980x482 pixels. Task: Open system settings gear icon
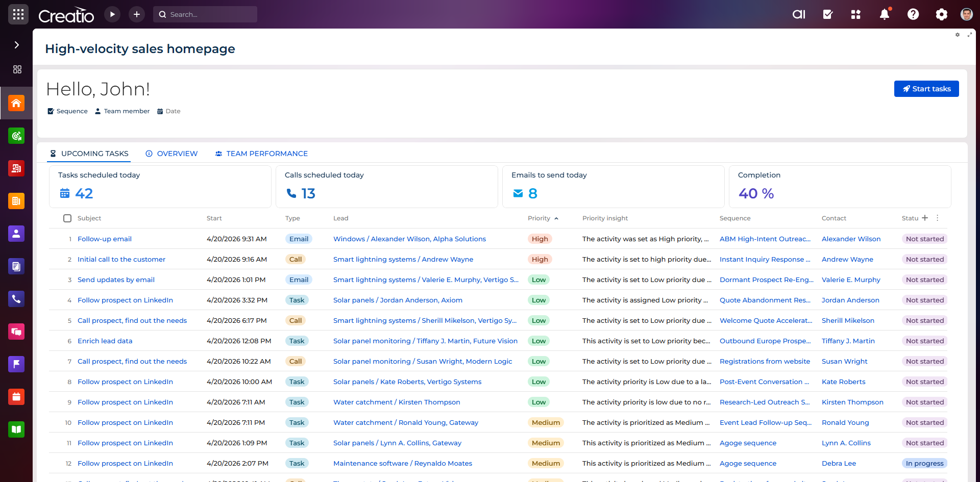tap(941, 14)
